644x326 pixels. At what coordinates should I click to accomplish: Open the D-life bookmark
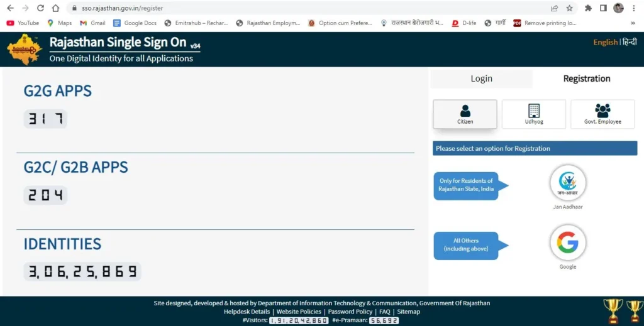464,23
